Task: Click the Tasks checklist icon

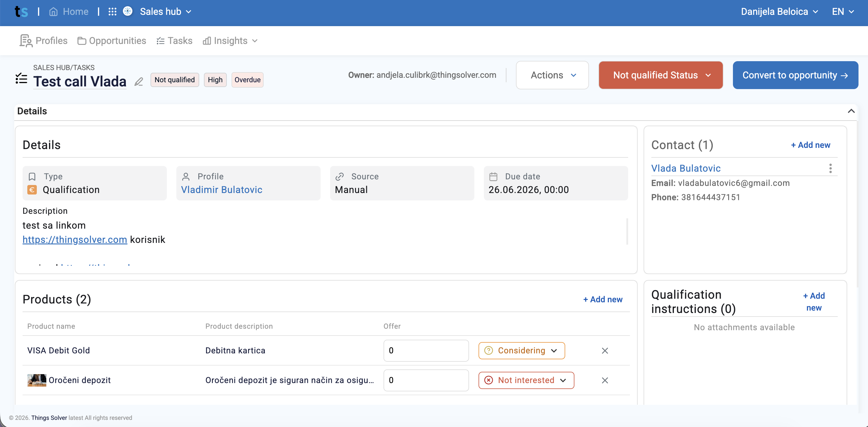Action: tap(160, 41)
